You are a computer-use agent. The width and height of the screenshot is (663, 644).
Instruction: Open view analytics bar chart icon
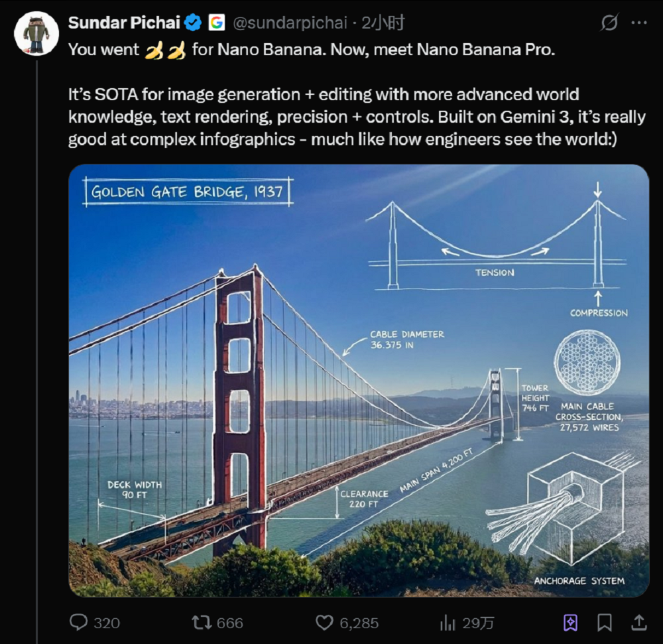[448, 622]
